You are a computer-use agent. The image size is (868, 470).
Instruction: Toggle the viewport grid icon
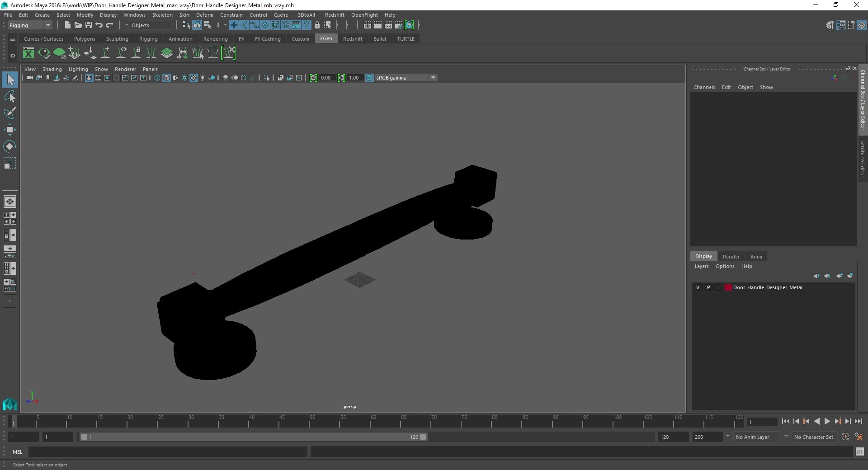[x=89, y=78]
